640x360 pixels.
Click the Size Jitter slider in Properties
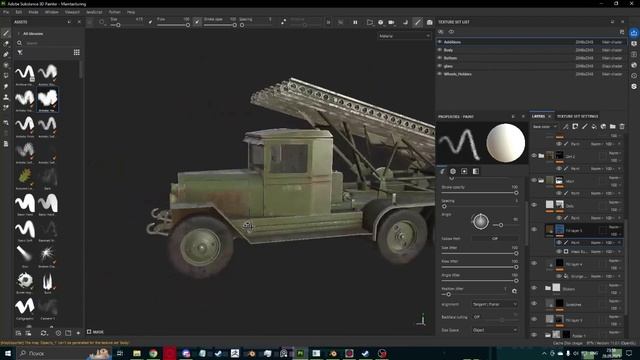pyautogui.click(x=479, y=253)
